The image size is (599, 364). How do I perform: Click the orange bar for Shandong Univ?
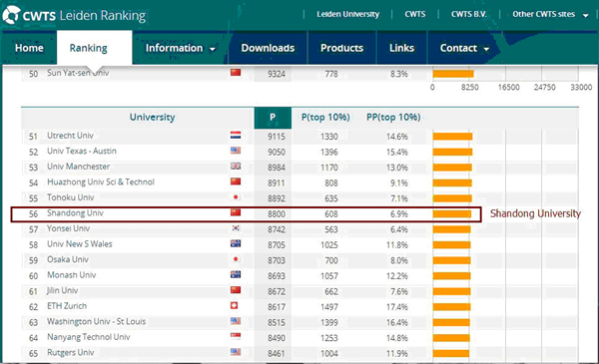click(x=452, y=214)
